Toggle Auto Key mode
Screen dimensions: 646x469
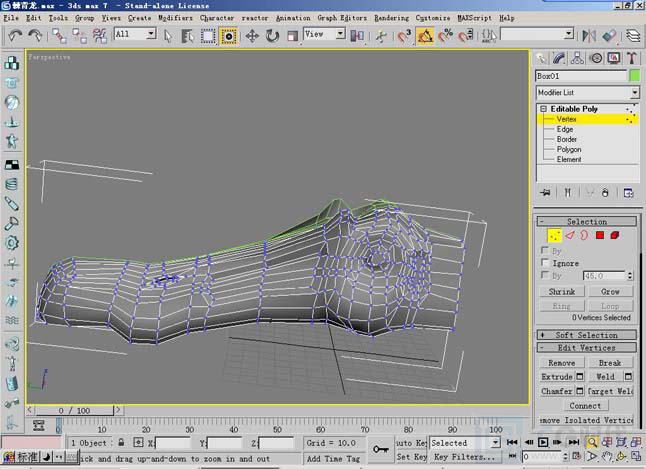(411, 443)
